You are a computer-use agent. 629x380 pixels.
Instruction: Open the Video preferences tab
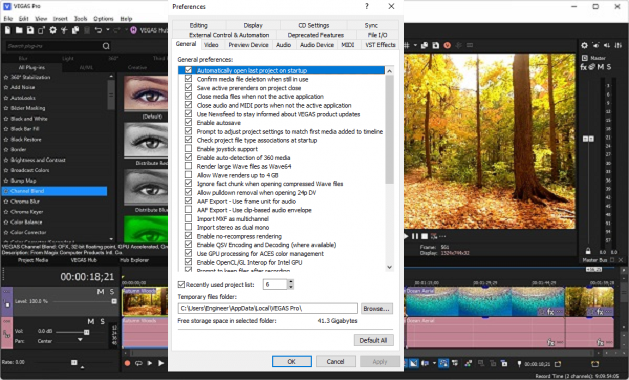211,45
